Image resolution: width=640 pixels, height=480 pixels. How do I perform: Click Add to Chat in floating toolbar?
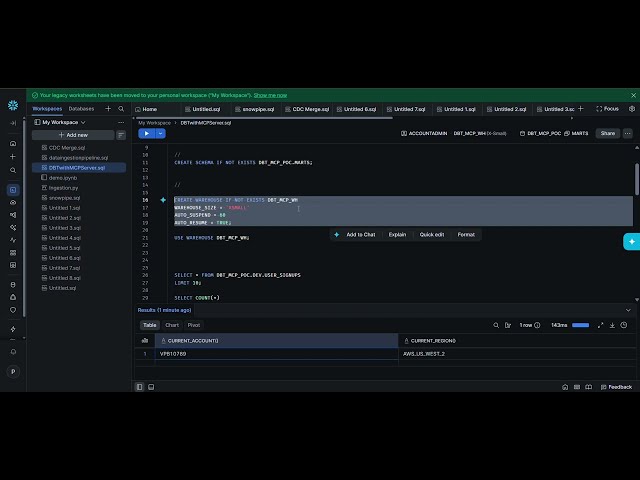360,235
